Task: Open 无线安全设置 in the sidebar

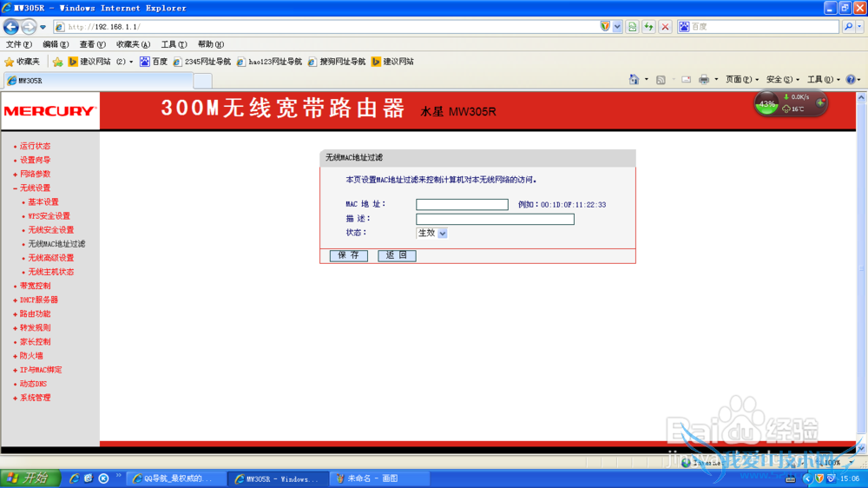Action: click(51, 230)
